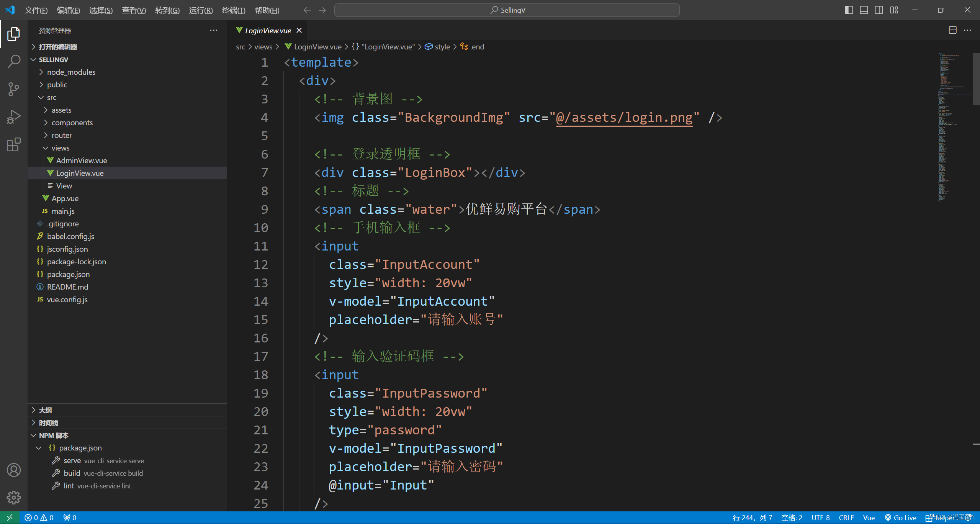The image size is (980, 524).
Task: Expand the 大纲 outline section
Action: click(45, 410)
